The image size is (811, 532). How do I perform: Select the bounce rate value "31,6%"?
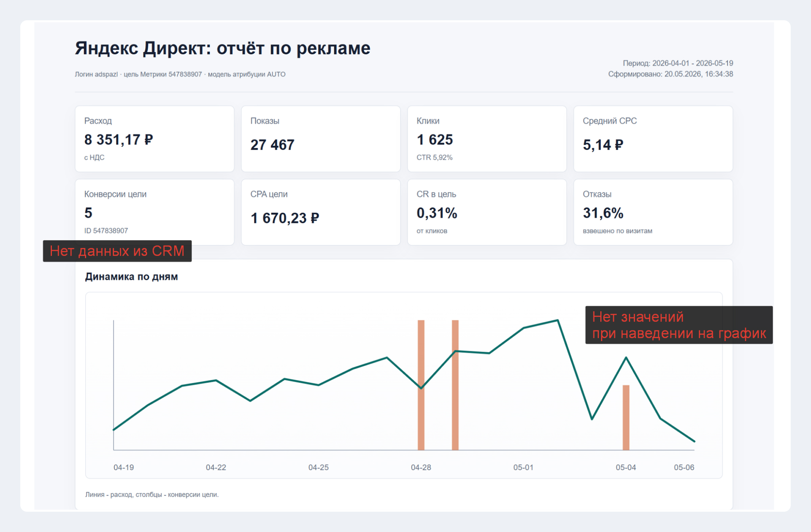click(x=603, y=213)
